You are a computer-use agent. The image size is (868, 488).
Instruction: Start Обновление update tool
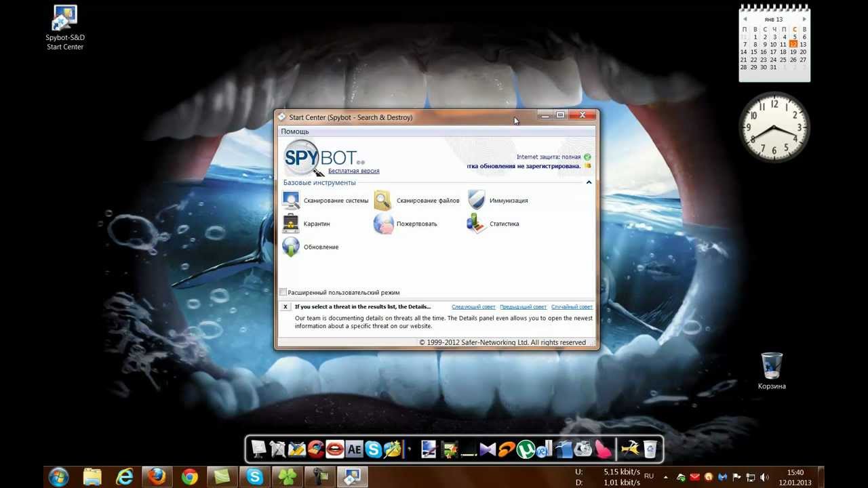pos(311,247)
